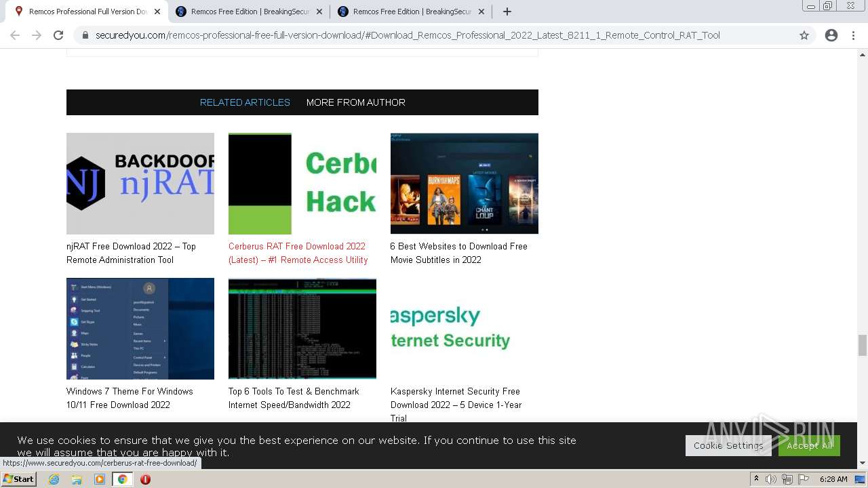Bookmark this page with the star icon
The image size is (868, 488).
point(804,35)
